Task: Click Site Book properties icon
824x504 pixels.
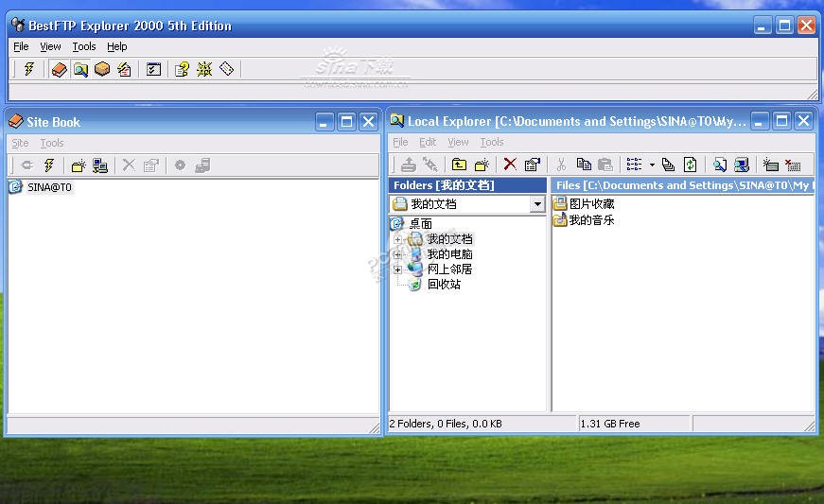Action: click(150, 165)
